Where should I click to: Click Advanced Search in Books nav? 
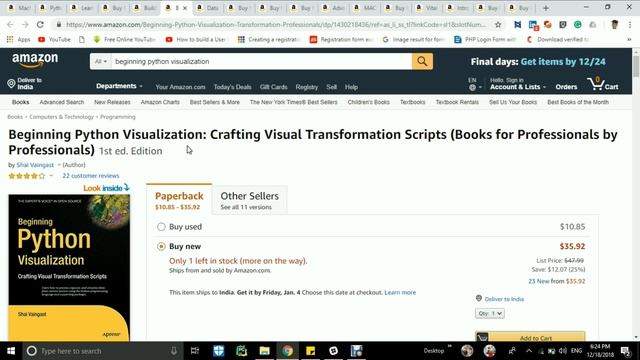(x=62, y=102)
